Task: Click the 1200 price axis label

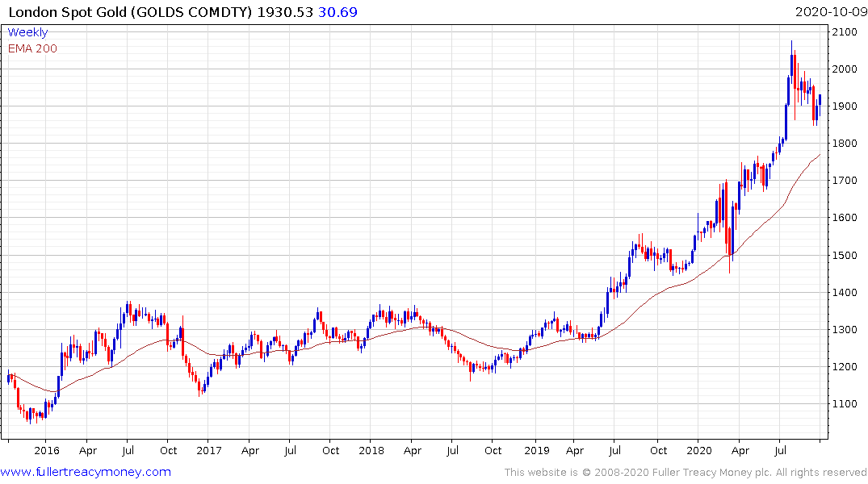Action: coord(845,366)
